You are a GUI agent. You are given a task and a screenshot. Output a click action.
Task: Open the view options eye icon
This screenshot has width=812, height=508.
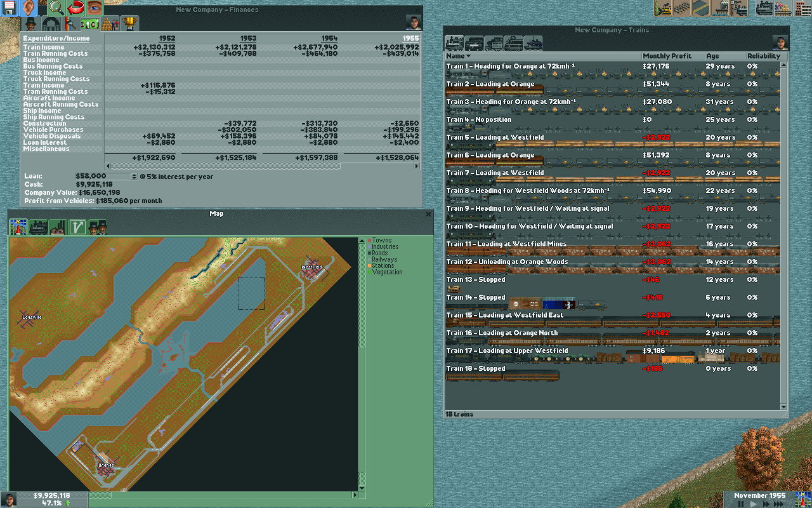[x=94, y=8]
